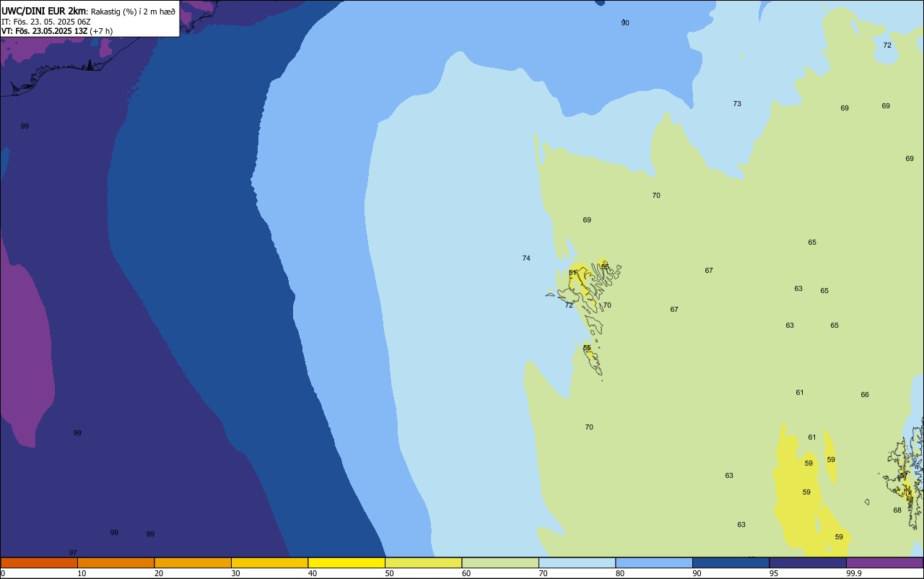Select the 50–60 legend color swatch
The width and height of the screenshot is (924, 579).
[x=424, y=562]
